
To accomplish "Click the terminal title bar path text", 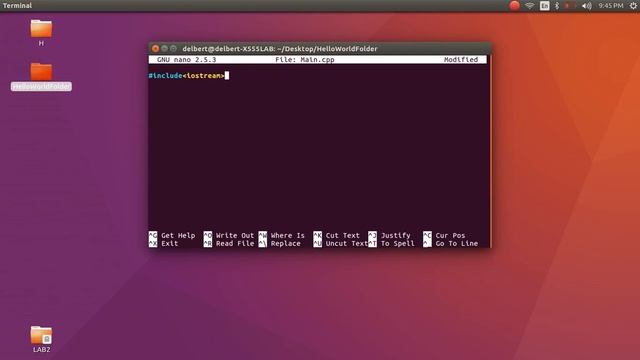I will tap(280, 49).
